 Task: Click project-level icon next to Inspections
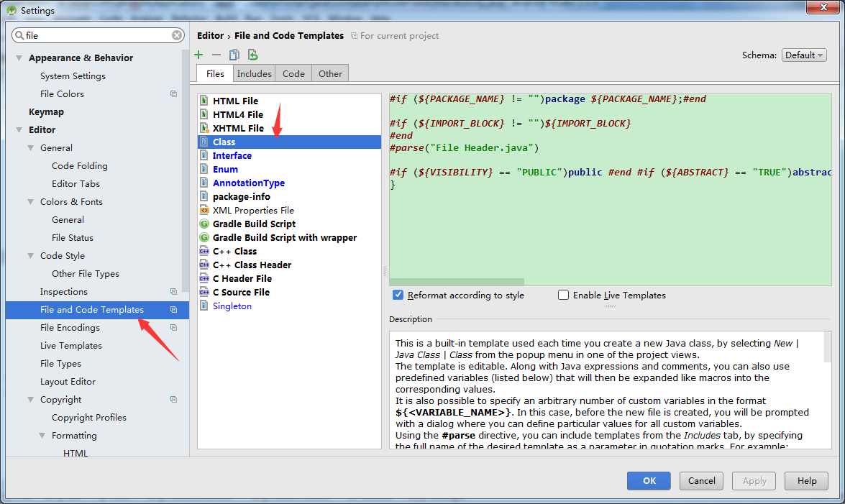[173, 292]
